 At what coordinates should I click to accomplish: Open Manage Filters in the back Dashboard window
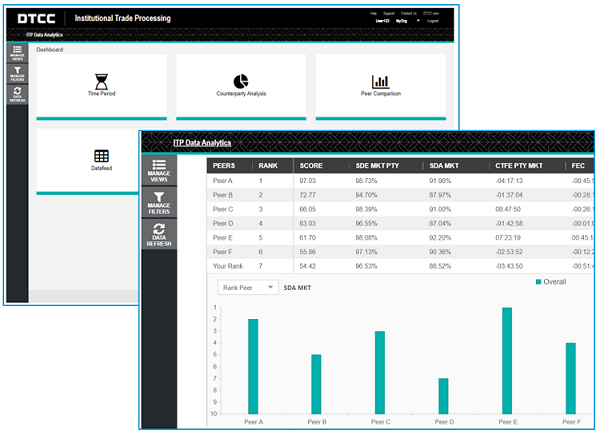[x=17, y=73]
